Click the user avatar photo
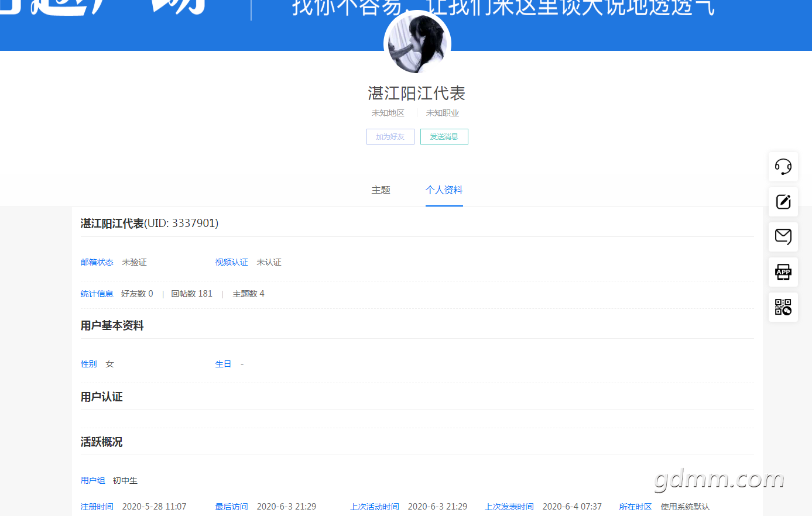Viewport: 812px width, 516px height. [x=417, y=44]
